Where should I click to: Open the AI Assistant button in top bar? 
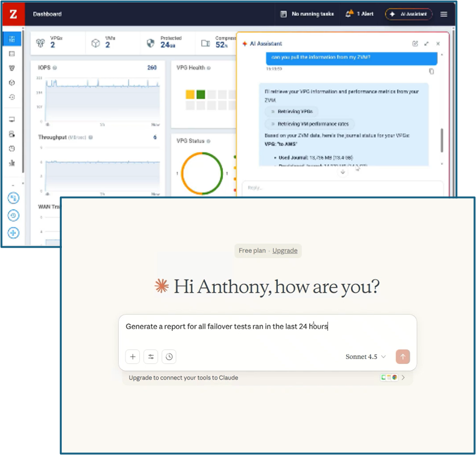click(409, 14)
